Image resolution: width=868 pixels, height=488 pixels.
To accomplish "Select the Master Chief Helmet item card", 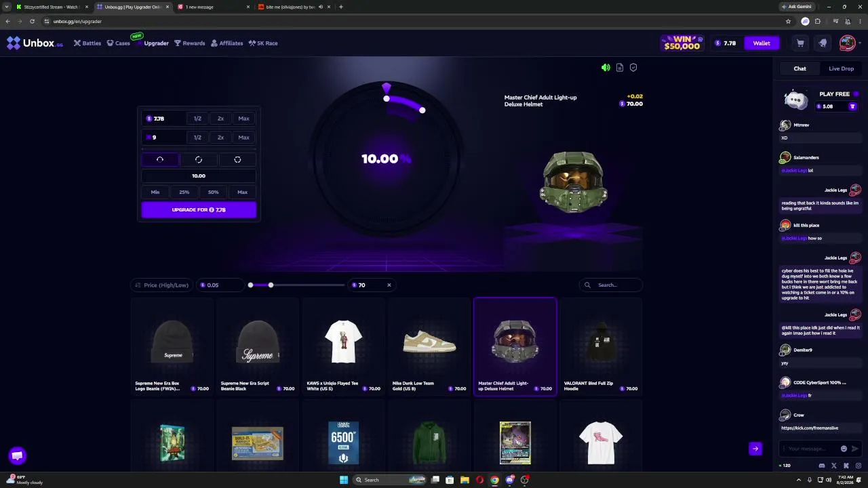I will pos(515,347).
